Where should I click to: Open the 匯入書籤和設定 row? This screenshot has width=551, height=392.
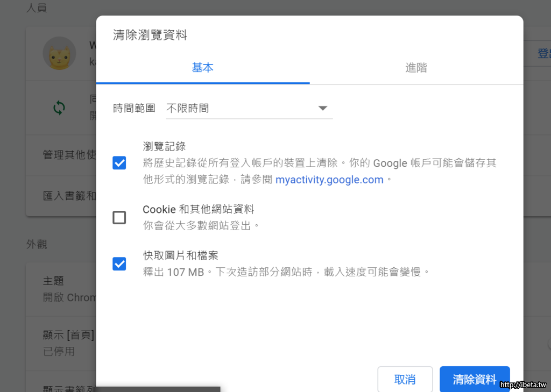[69, 196]
